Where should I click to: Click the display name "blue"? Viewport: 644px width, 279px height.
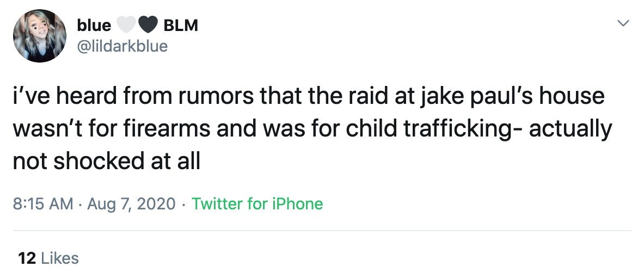94,26
